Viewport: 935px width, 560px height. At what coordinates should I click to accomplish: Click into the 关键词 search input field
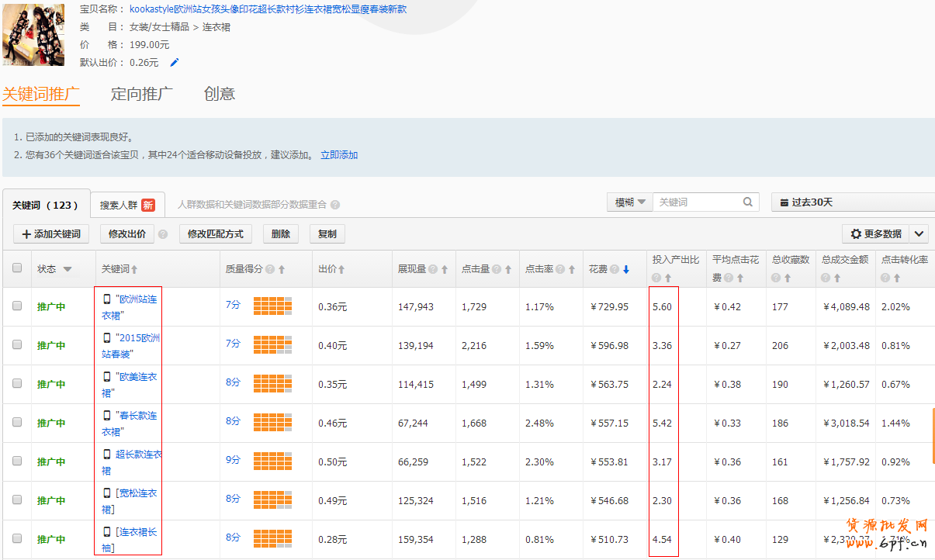(x=697, y=202)
